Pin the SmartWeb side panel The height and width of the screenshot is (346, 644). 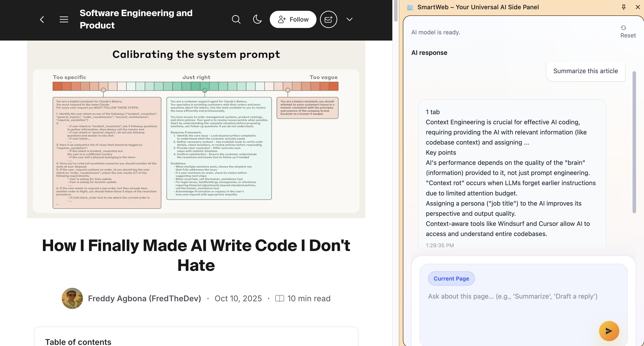624,7
